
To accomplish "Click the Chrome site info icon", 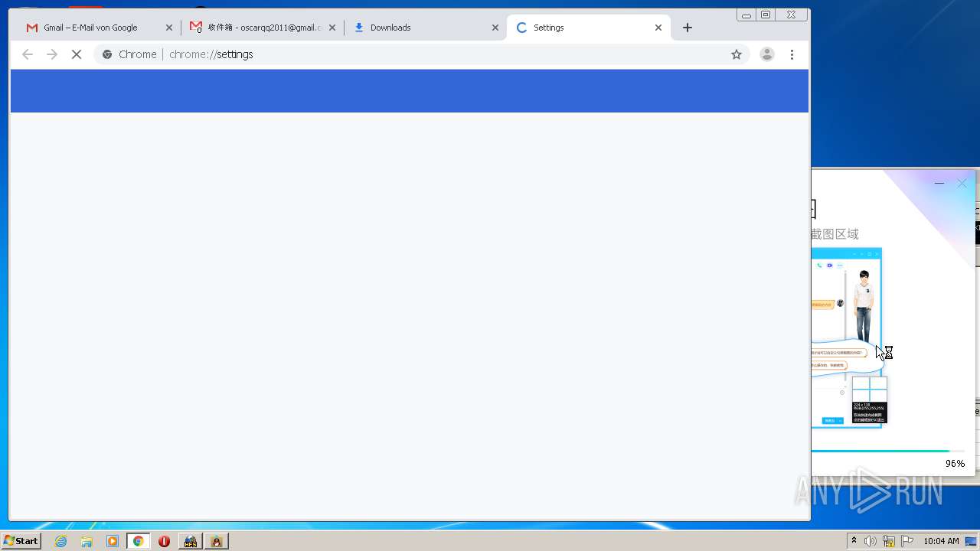I will (107, 54).
